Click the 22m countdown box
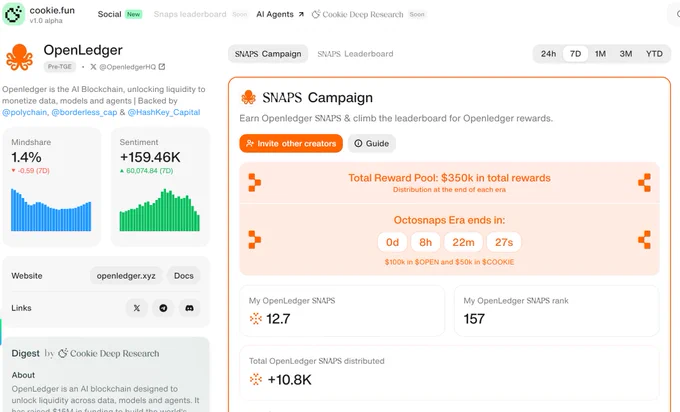The height and width of the screenshot is (412, 680). 463,242
